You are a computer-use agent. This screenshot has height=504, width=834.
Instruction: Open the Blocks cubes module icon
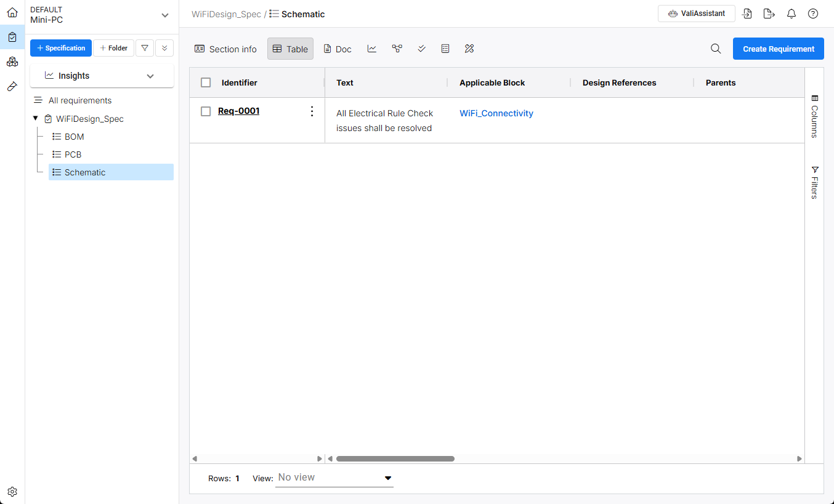pos(12,62)
